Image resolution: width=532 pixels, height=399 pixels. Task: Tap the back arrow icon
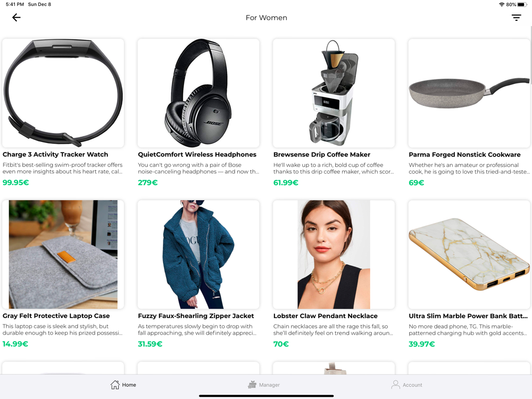point(16,18)
